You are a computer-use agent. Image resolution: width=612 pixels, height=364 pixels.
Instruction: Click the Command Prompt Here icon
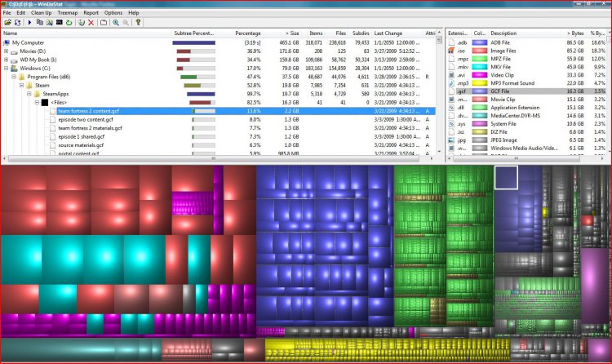[60, 23]
